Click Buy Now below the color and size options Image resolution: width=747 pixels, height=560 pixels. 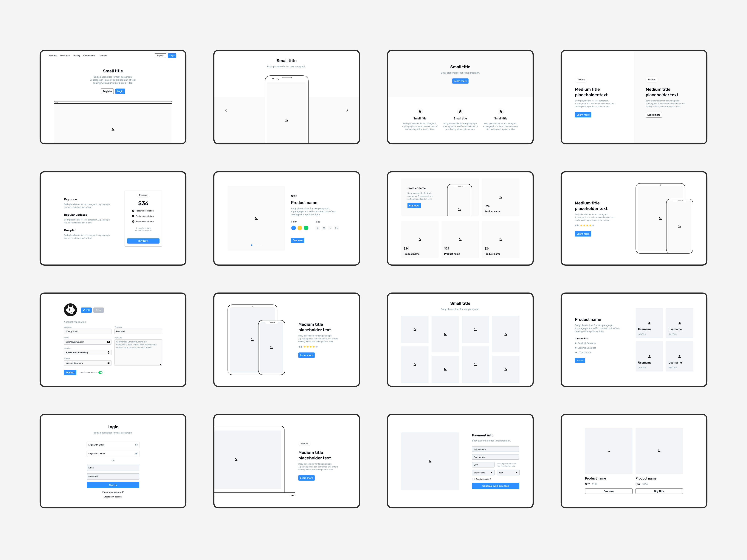pos(297,240)
